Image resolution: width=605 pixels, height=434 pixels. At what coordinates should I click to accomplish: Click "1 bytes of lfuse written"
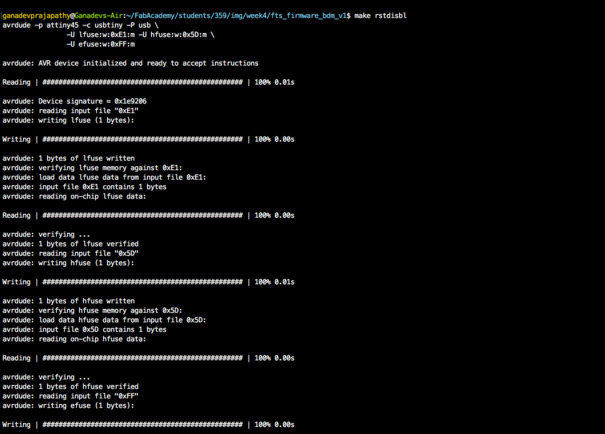(86, 159)
